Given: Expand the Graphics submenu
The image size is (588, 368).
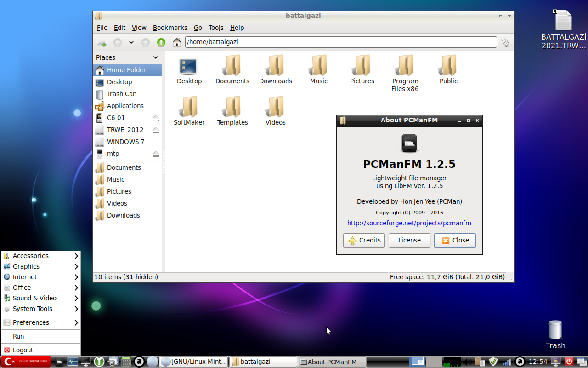Looking at the screenshot, I should (x=41, y=266).
